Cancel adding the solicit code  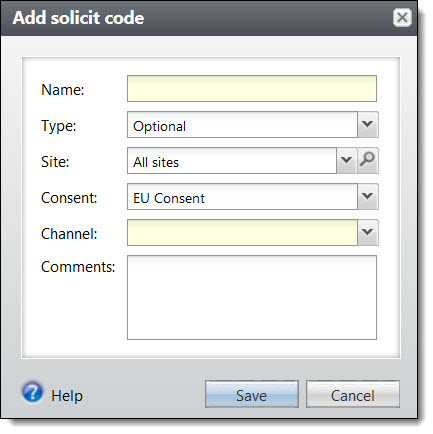click(x=353, y=394)
